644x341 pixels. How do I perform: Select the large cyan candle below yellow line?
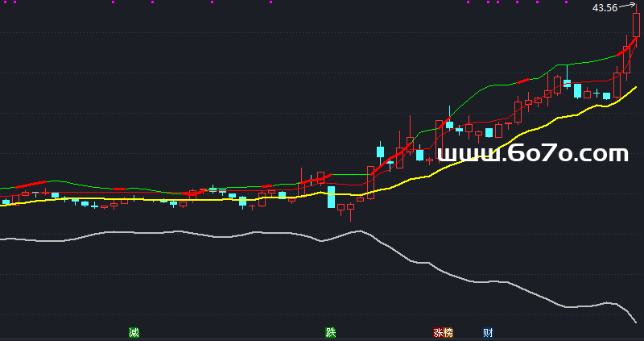pyautogui.click(x=331, y=197)
